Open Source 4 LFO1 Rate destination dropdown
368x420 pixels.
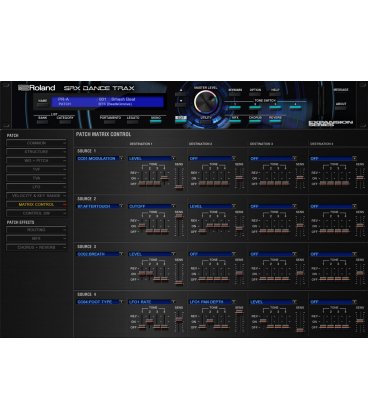(152, 302)
